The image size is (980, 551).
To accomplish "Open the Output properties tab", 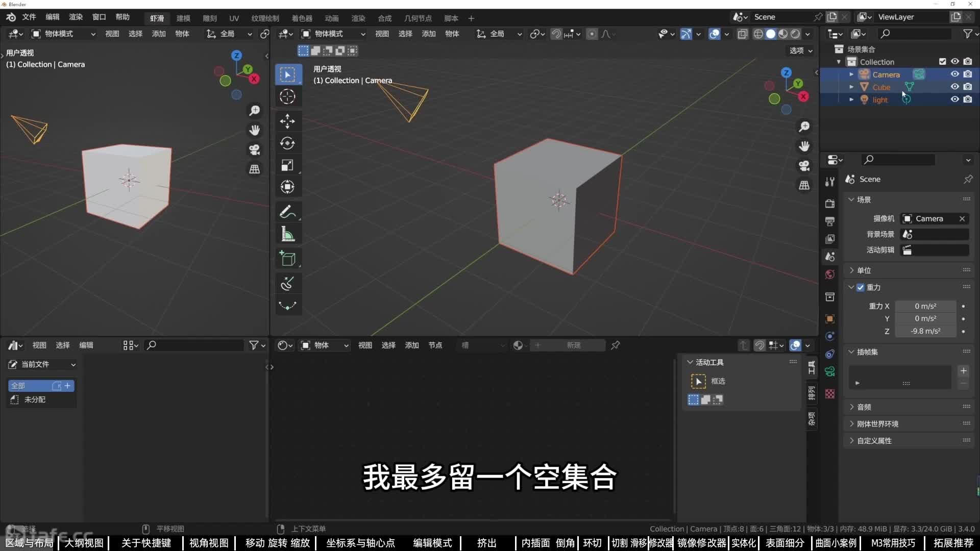I will pyautogui.click(x=830, y=221).
